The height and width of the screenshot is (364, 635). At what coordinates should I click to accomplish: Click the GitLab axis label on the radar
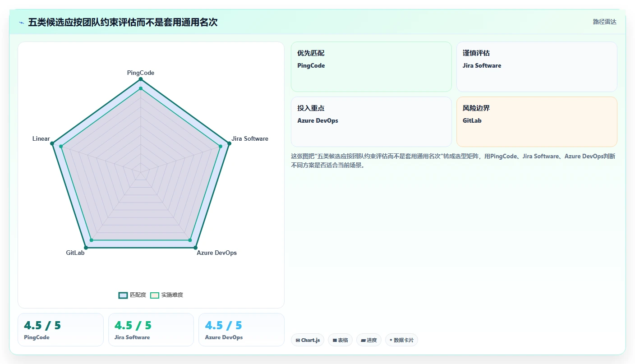pos(75,253)
